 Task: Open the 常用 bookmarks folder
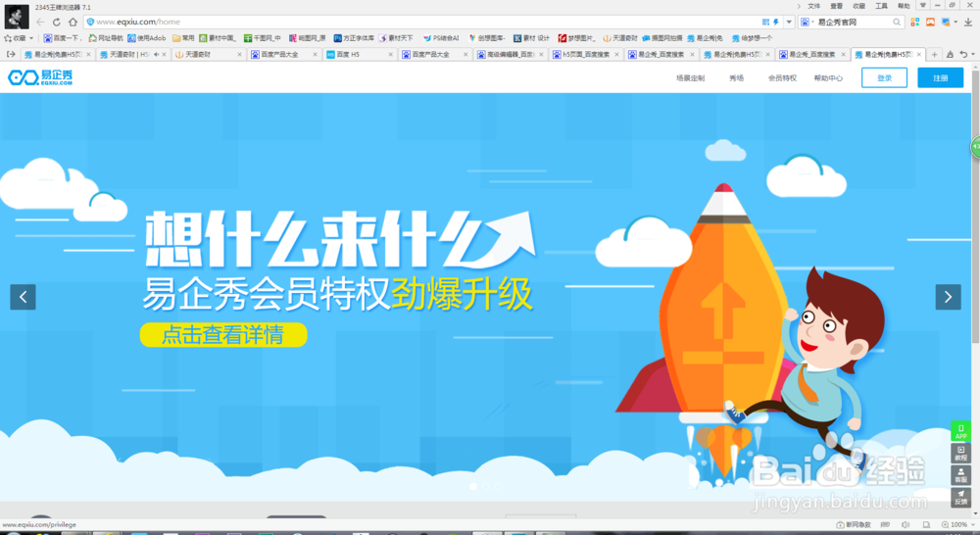coord(183,38)
